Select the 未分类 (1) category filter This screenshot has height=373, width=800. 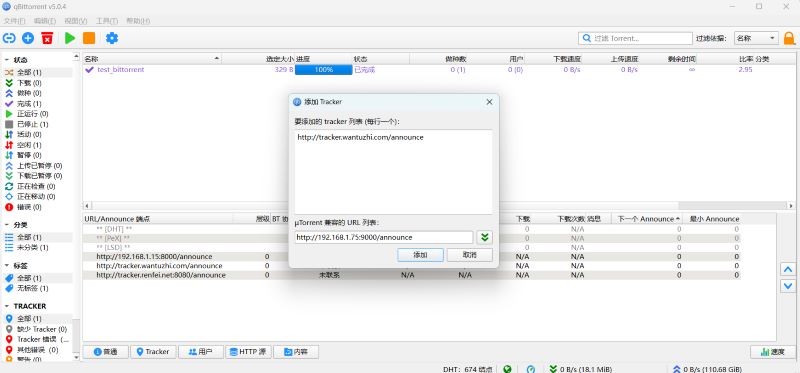[x=37, y=247]
